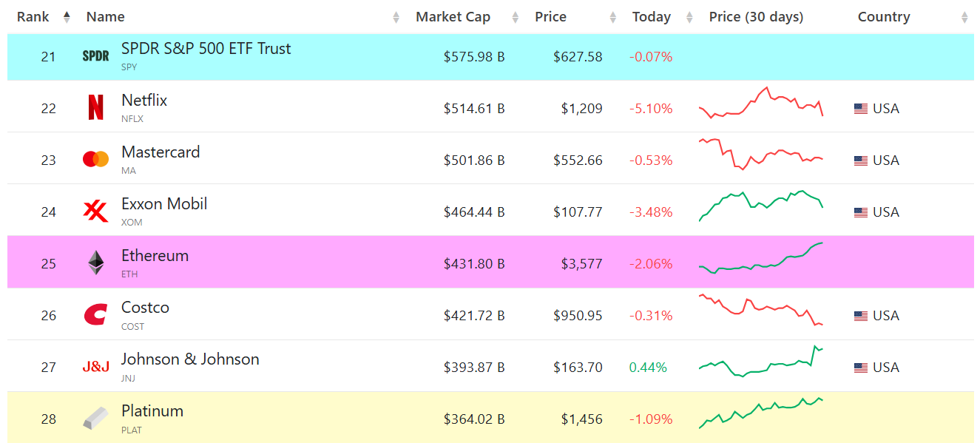Sort table using Price column arrows

pyautogui.click(x=612, y=17)
